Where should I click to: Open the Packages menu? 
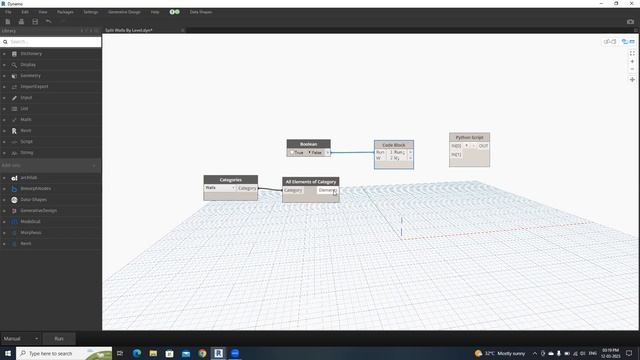click(65, 12)
